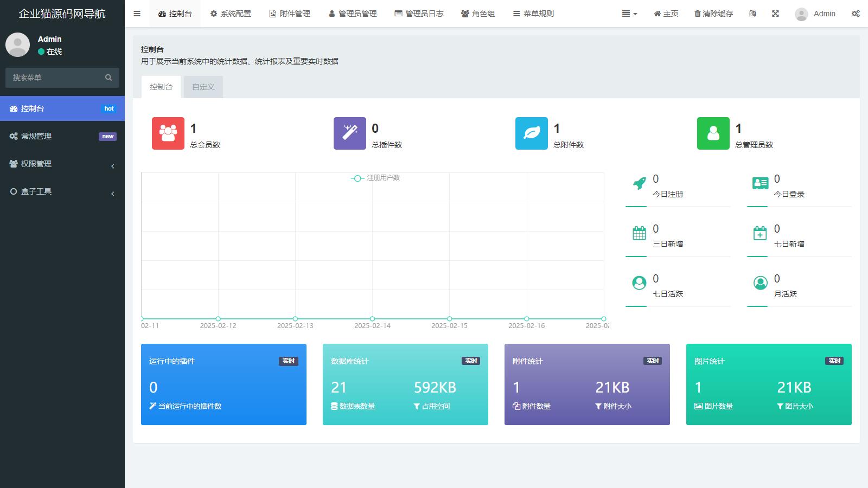
Task: Click the purple magic wand plugins icon
Action: pos(349,133)
